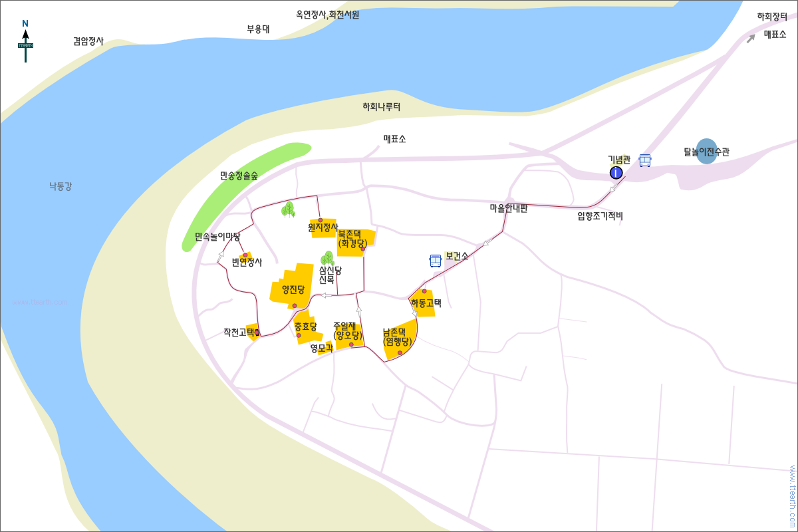
Task: Click the 하회장터 label
Action: pos(772,17)
